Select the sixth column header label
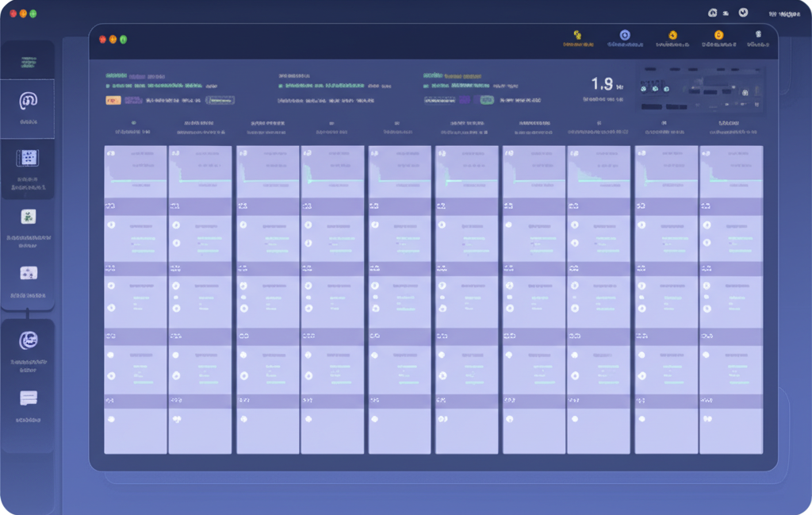Viewport: 812px width, 515px height. [x=466, y=128]
